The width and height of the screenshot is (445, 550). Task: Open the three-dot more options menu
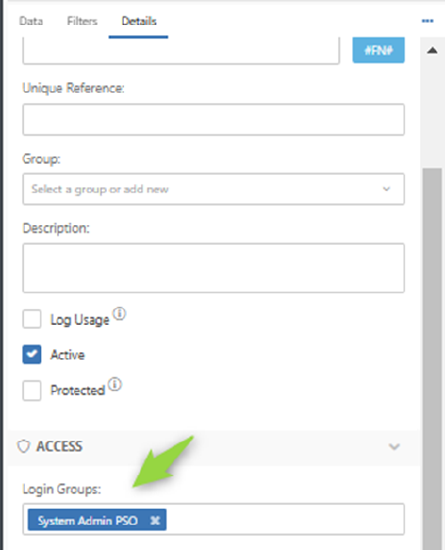427,21
